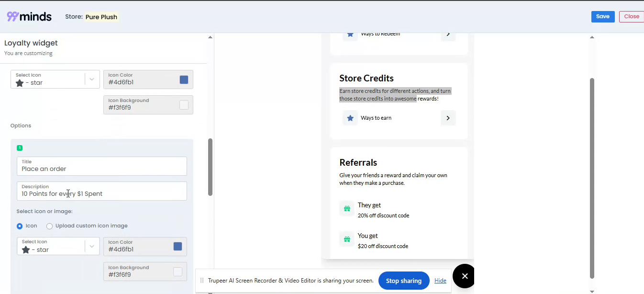The height and width of the screenshot is (294, 644).
Task: Click the preview scroll up arrow
Action: click(x=592, y=37)
